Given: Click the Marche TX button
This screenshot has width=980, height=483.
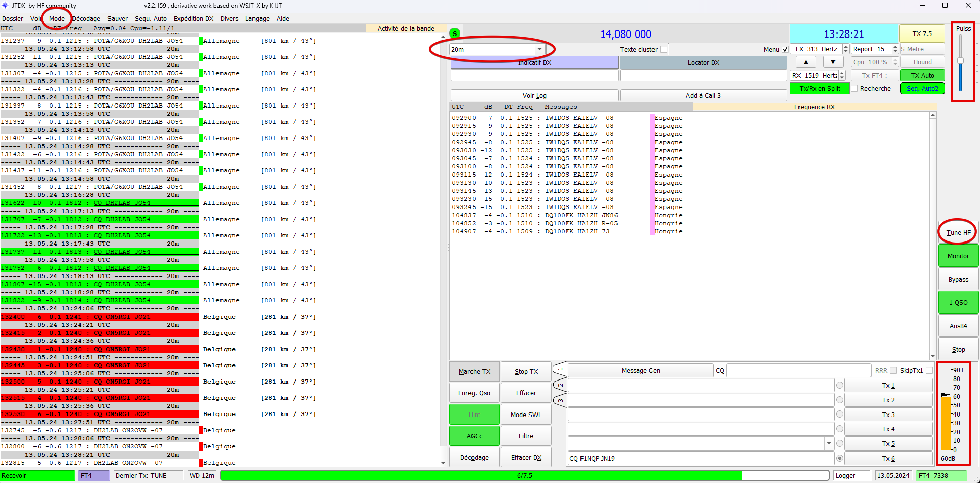Looking at the screenshot, I should (x=475, y=371).
